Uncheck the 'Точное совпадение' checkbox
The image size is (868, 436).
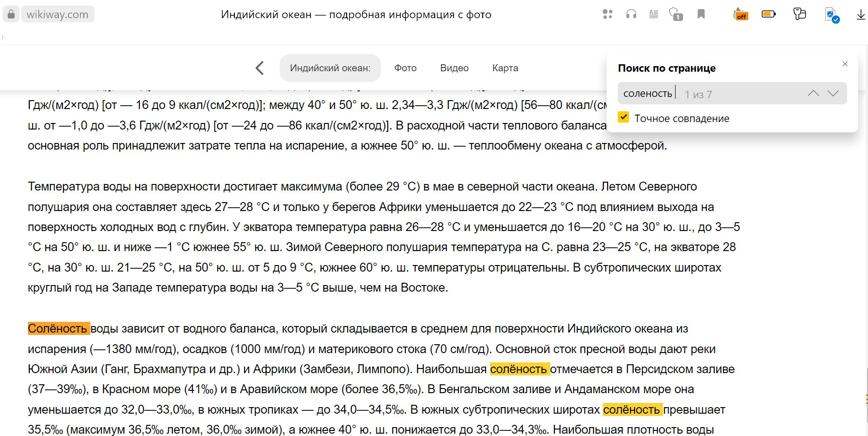tap(623, 117)
